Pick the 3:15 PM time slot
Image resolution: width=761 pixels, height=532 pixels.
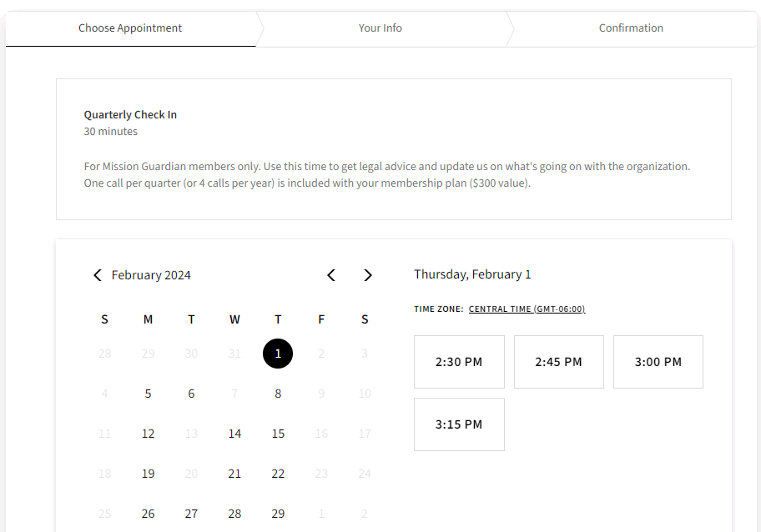(x=459, y=424)
